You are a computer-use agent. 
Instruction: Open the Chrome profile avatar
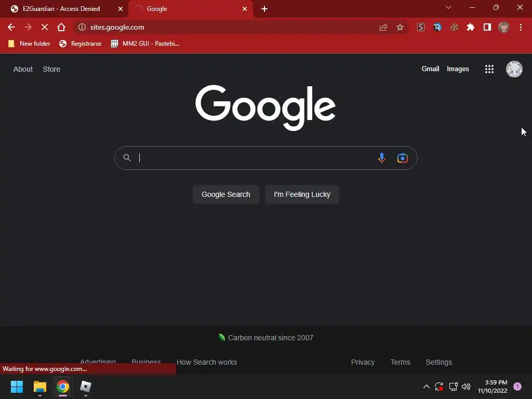click(504, 27)
